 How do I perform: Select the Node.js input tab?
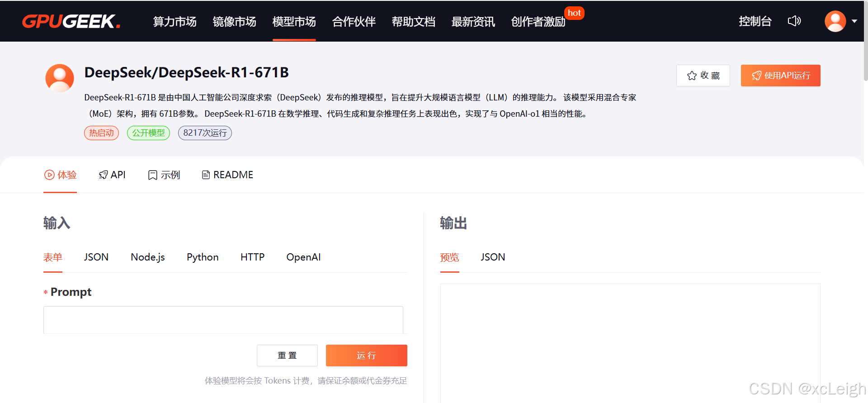(148, 257)
